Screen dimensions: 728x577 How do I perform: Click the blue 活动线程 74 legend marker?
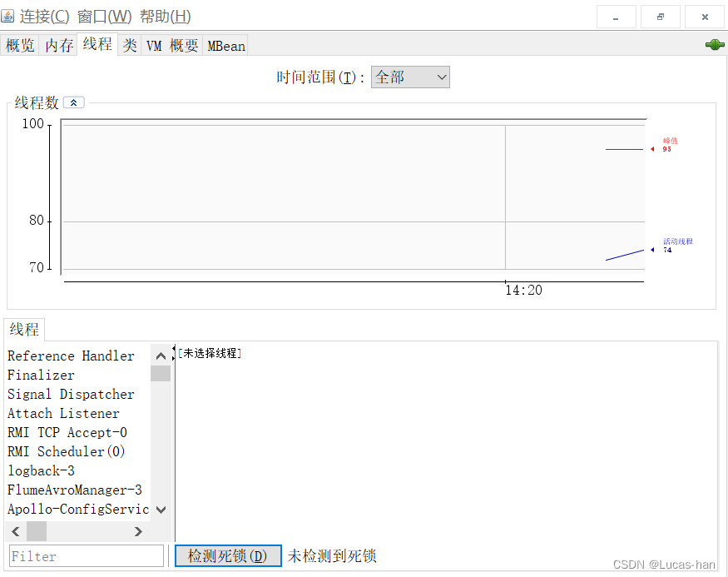(x=652, y=250)
